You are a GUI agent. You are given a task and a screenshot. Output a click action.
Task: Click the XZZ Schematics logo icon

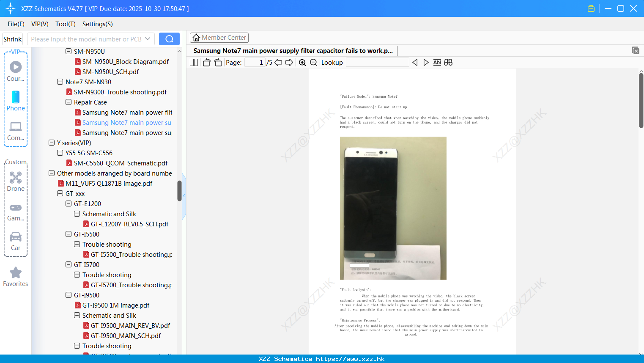coord(11,8)
